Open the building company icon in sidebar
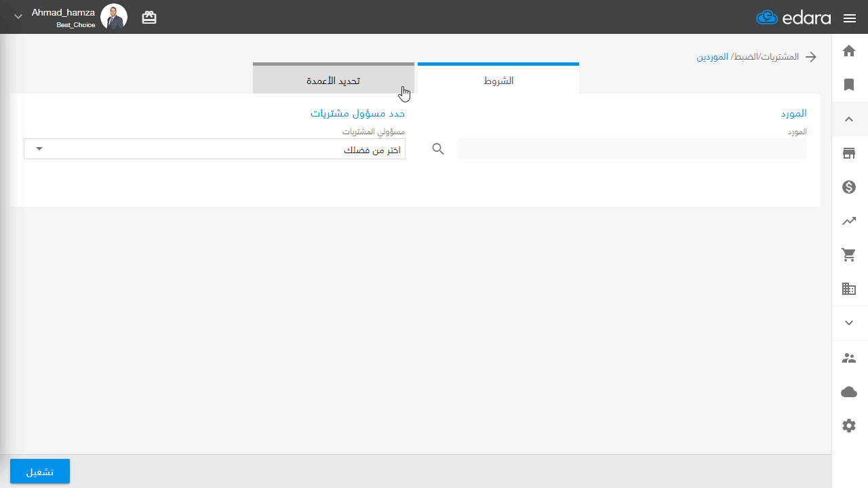 849,289
